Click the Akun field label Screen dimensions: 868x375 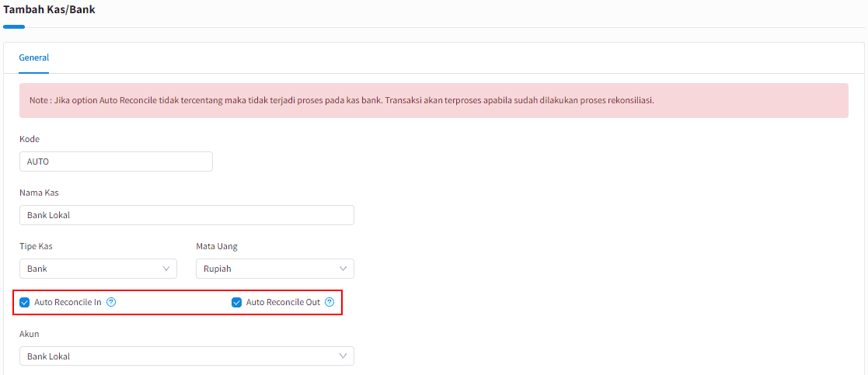(x=30, y=334)
